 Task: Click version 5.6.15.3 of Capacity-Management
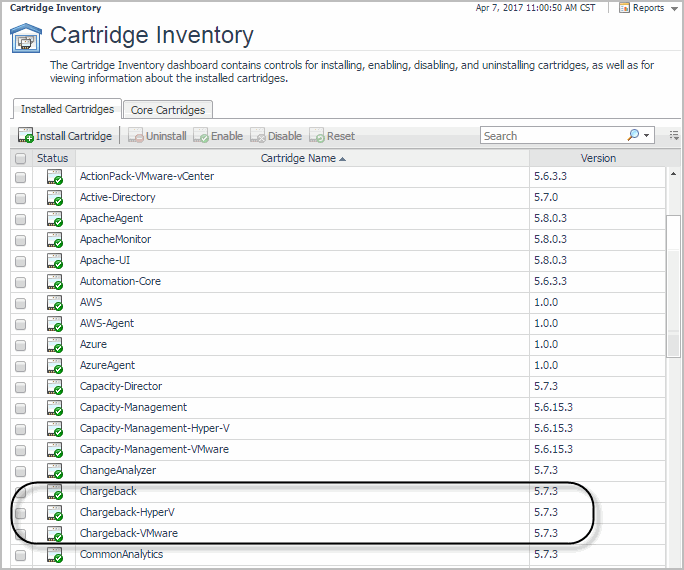[x=553, y=407]
